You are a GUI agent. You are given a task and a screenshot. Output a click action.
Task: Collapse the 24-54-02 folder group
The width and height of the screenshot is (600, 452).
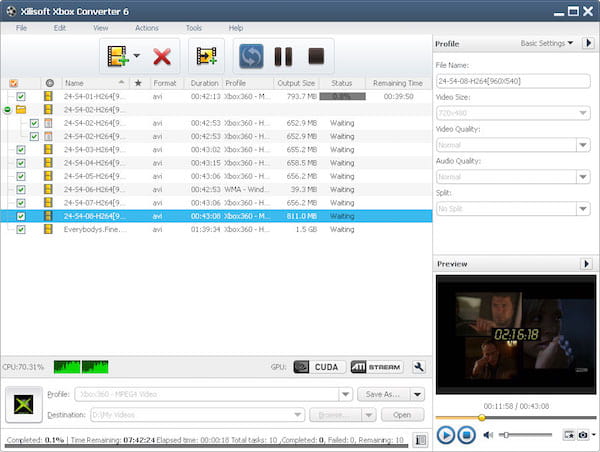tap(7, 110)
